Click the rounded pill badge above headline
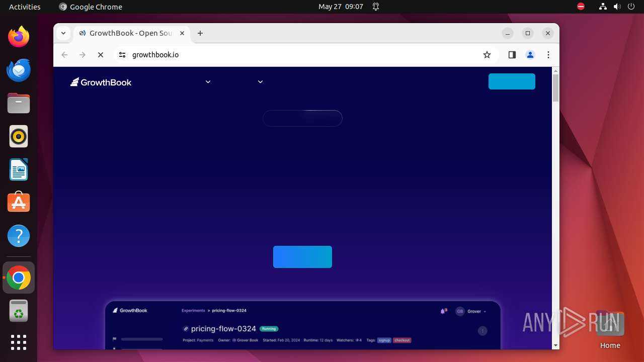Image resolution: width=644 pixels, height=362 pixels. [302, 118]
